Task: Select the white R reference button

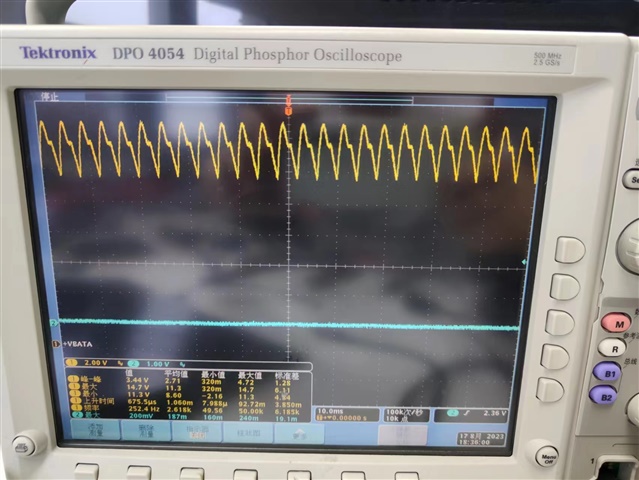Action: pyautogui.click(x=614, y=348)
